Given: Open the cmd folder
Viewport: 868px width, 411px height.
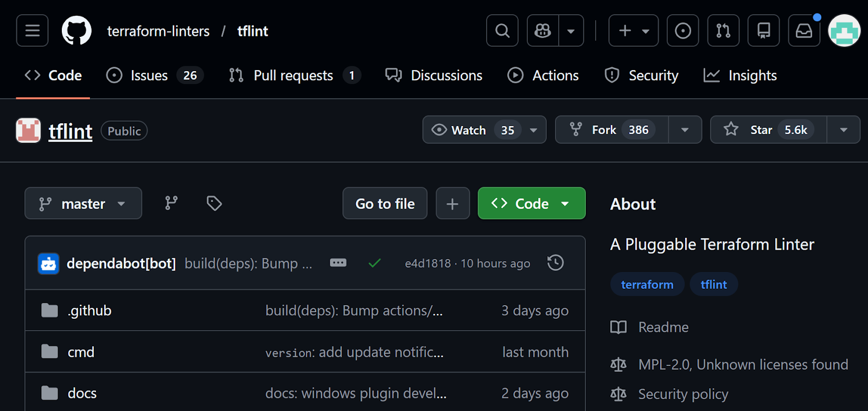Looking at the screenshot, I should pyautogui.click(x=81, y=352).
